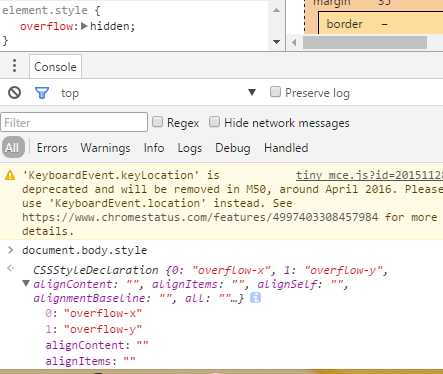
Task: Click the margin label in box model
Action: coord(332,3)
